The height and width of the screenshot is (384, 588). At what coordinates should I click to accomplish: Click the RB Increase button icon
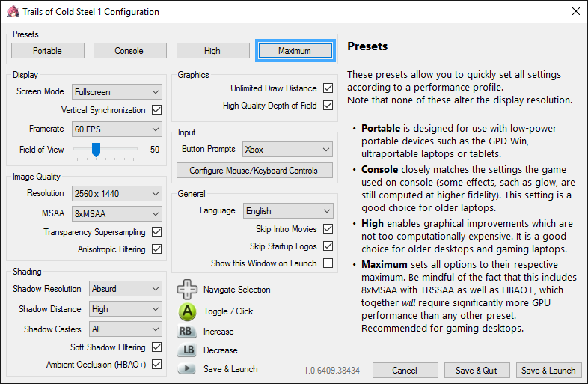(x=187, y=332)
